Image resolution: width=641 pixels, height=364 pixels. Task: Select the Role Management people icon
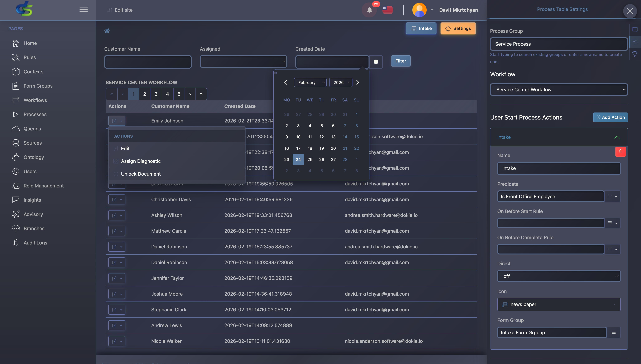tap(15, 185)
